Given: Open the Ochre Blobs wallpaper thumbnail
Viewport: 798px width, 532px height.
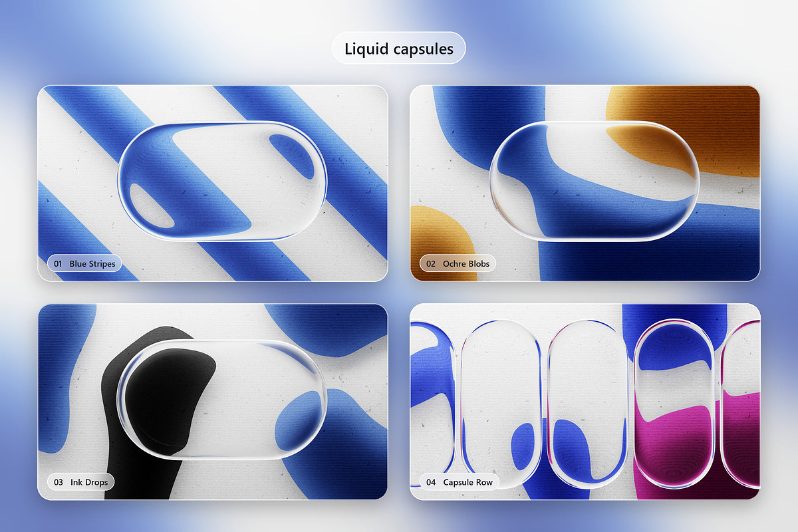Looking at the screenshot, I should point(585,183).
